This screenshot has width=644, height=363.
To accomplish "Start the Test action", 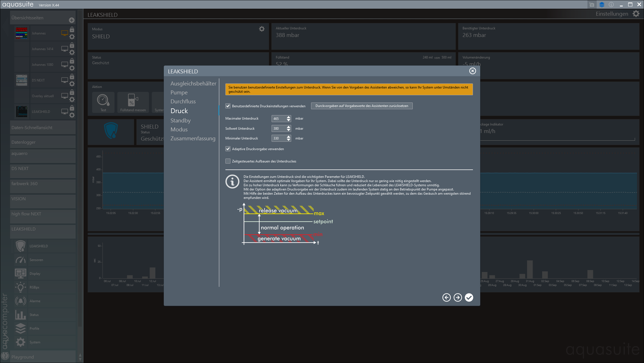I will 103,103.
